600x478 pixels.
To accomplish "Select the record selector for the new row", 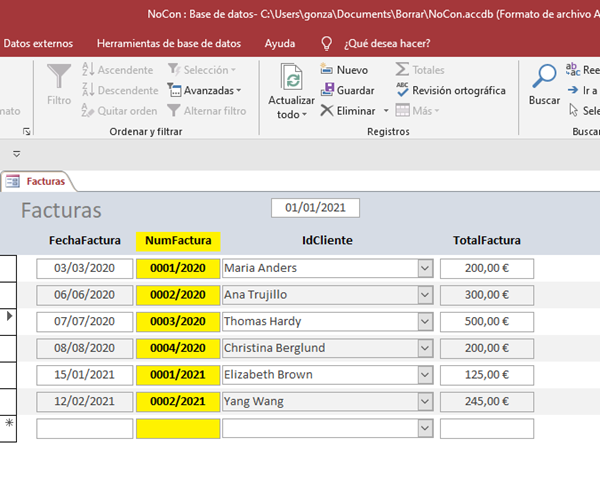I will click(9, 427).
